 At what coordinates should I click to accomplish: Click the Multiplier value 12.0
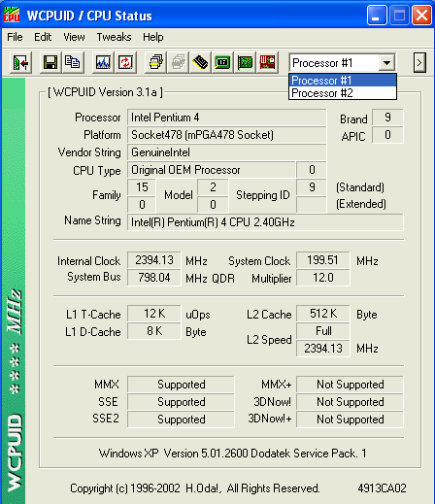click(x=323, y=278)
